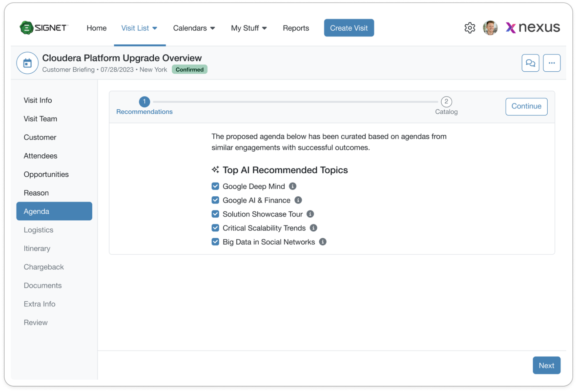Screen dimensions: 577x392
Task: Click the Top AI Recommended Topics heading
Action: coord(285,170)
